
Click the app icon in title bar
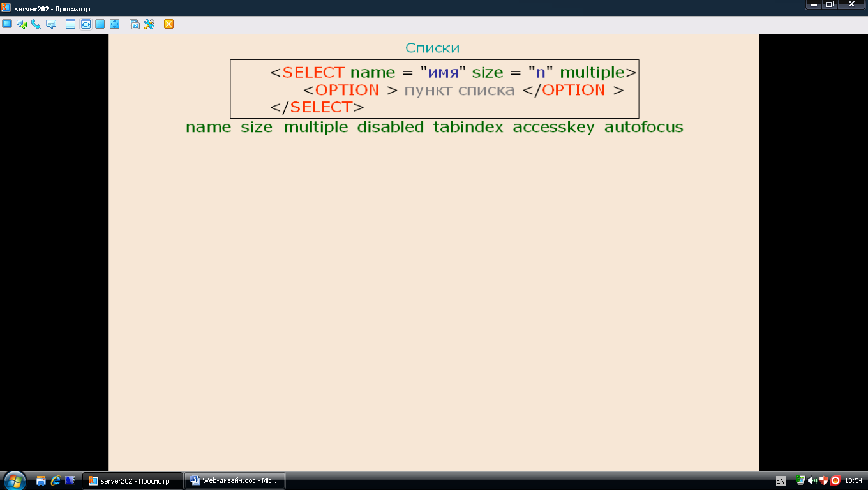click(x=6, y=8)
